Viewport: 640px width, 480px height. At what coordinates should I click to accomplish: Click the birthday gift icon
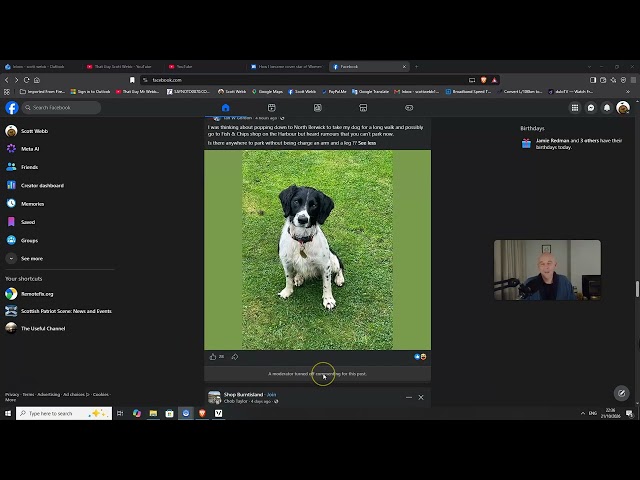click(526, 143)
